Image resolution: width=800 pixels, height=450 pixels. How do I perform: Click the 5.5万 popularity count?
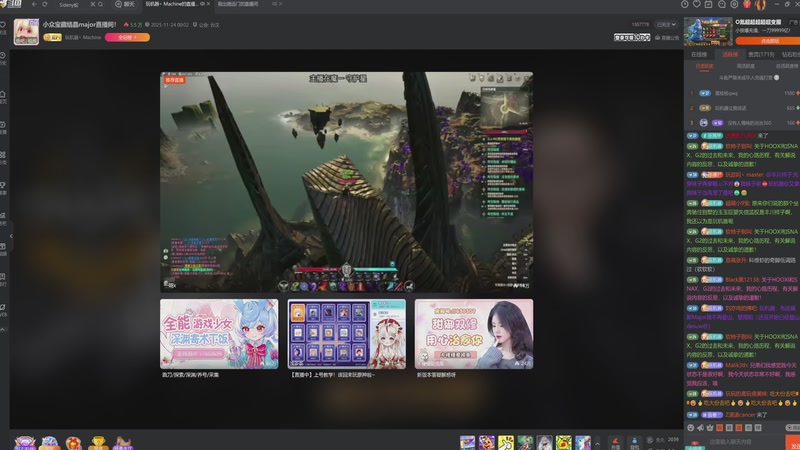coord(133,24)
